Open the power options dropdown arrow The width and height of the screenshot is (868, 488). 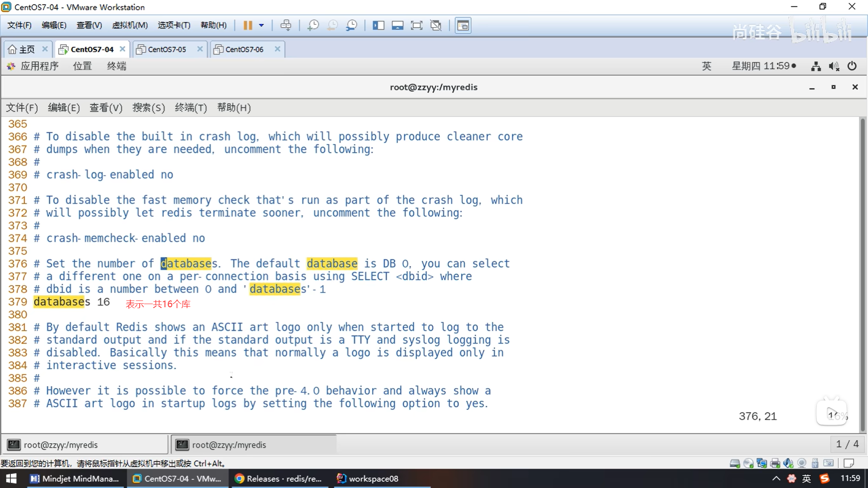coord(261,25)
